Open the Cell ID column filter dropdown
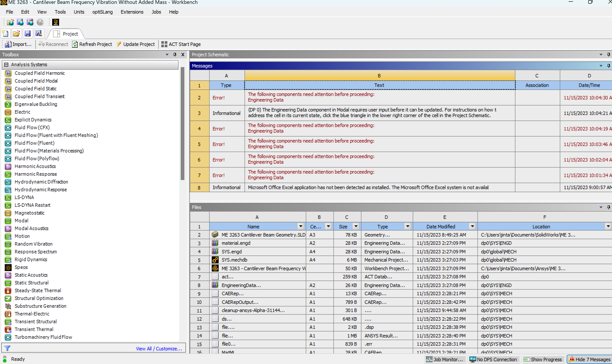Screen dimensions: 612x364 click(x=328, y=226)
